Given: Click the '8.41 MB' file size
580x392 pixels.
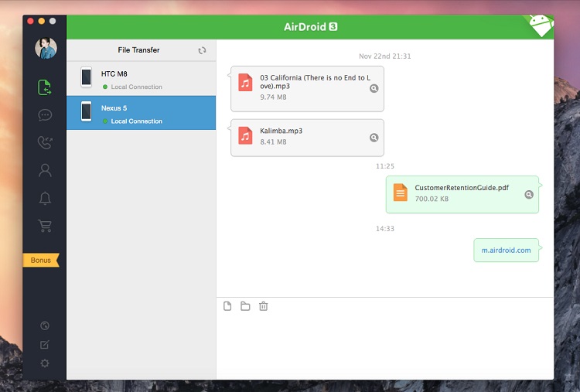Looking at the screenshot, I should point(273,142).
